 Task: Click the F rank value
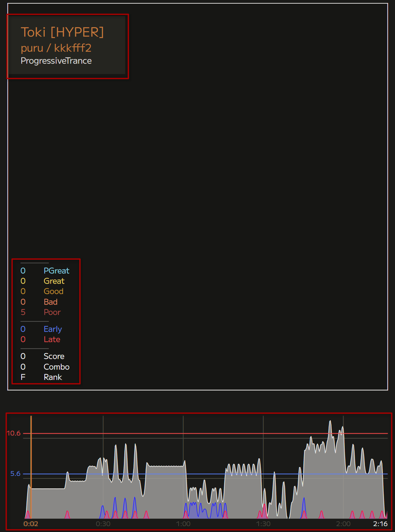pyautogui.click(x=23, y=377)
